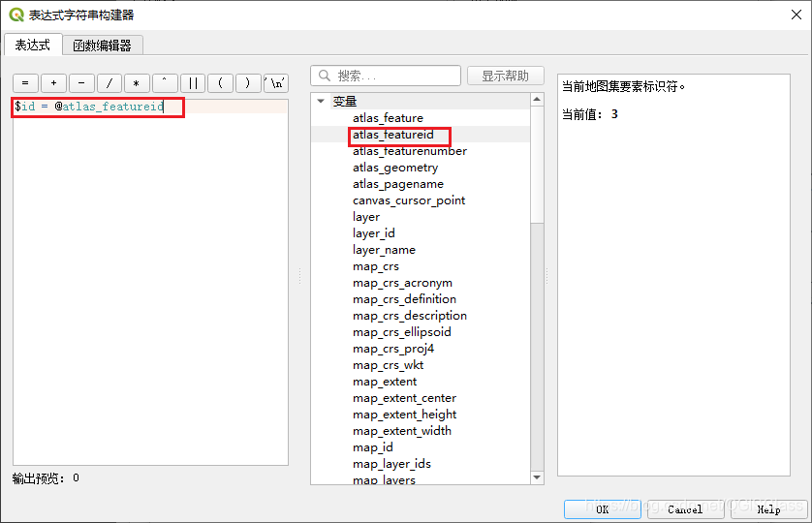
Task: Close the expression builder dialog
Action: (796, 15)
